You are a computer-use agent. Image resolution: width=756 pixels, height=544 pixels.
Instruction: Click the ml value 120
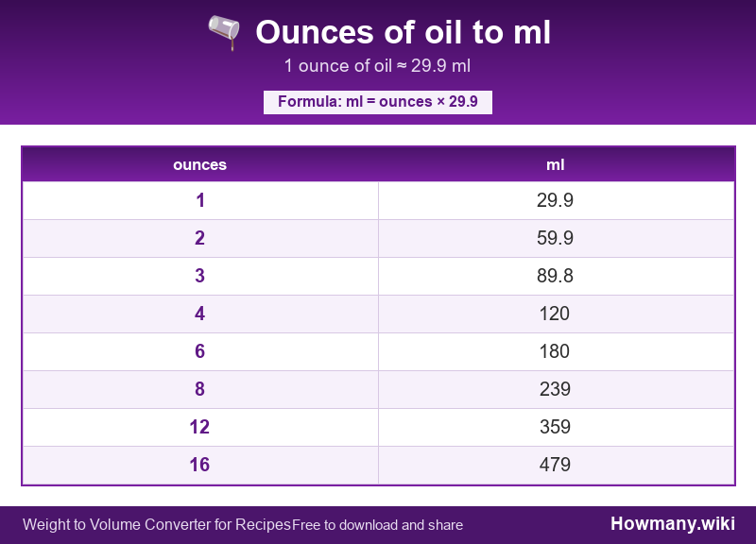coord(556,314)
